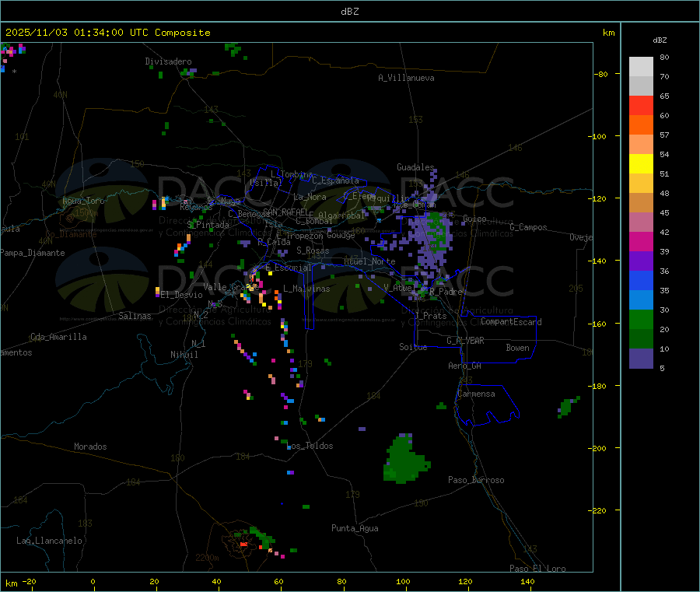Click the Morados map label
The width and height of the screenshot is (700, 592).
90,447
